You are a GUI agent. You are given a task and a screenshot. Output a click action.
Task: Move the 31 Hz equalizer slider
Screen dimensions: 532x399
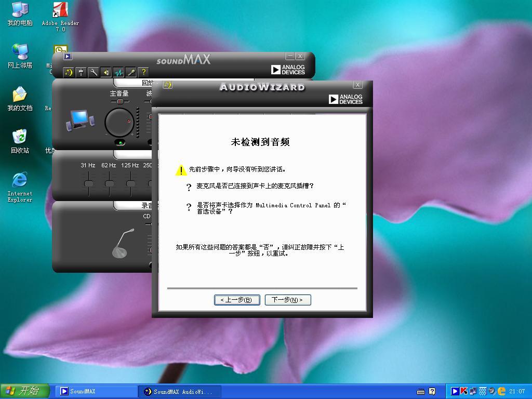88,183
